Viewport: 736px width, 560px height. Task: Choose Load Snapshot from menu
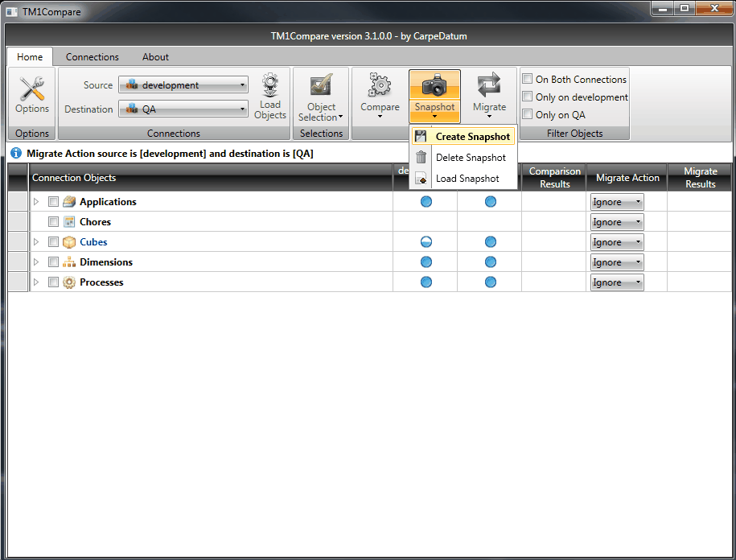[x=463, y=179]
